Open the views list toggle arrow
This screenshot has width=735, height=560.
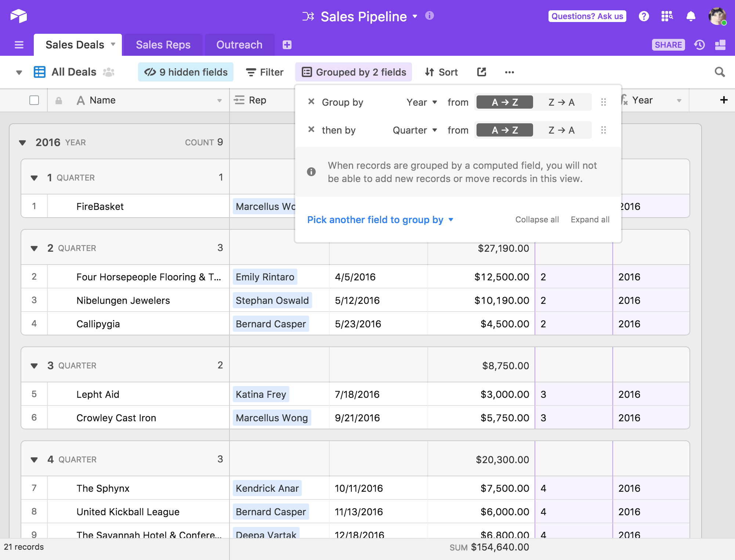pyautogui.click(x=19, y=73)
